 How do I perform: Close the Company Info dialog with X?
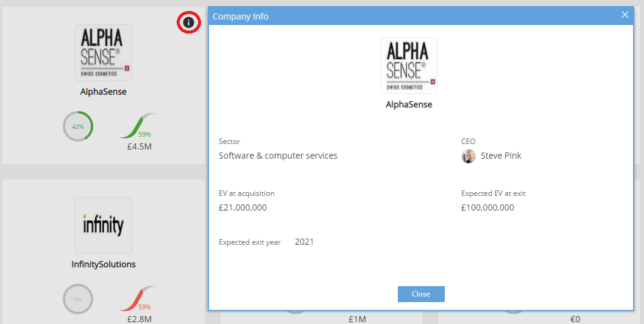coord(625,15)
